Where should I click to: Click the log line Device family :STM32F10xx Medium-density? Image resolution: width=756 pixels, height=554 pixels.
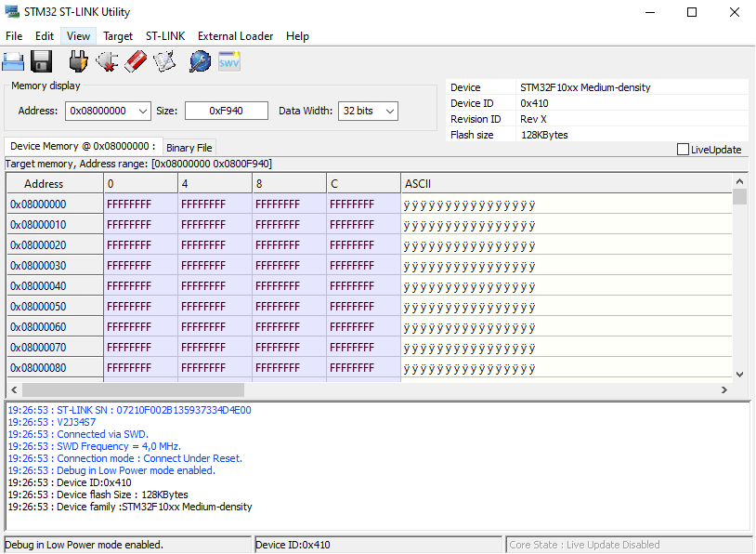[x=130, y=507]
